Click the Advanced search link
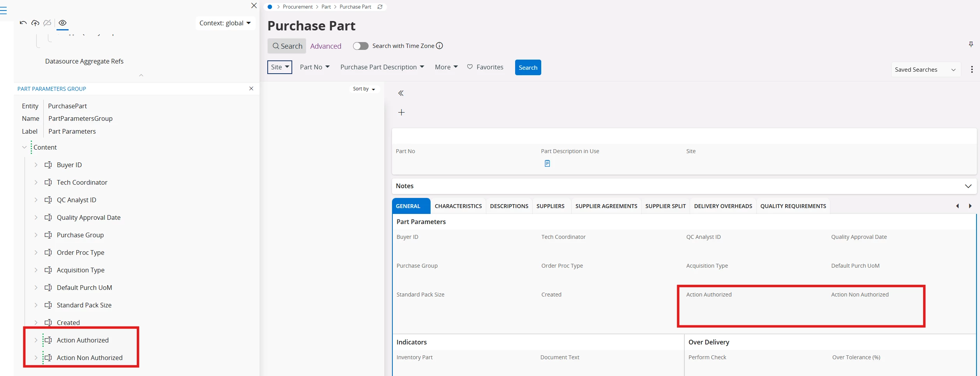This screenshot has width=980, height=376. 325,46
